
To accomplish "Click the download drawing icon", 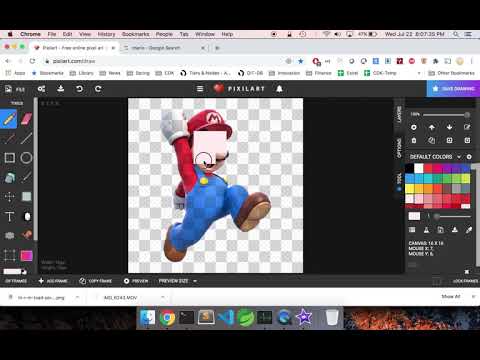I will click(x=60, y=89).
